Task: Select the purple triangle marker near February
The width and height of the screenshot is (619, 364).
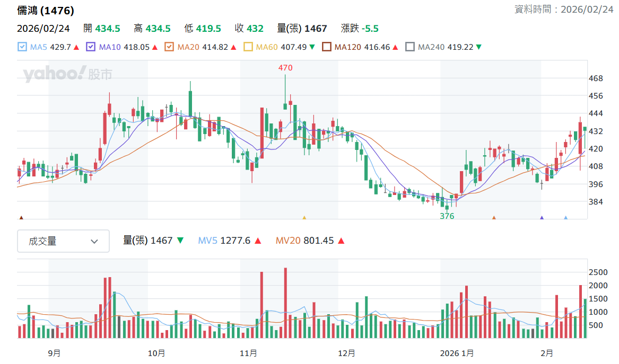Action: [x=542, y=217]
